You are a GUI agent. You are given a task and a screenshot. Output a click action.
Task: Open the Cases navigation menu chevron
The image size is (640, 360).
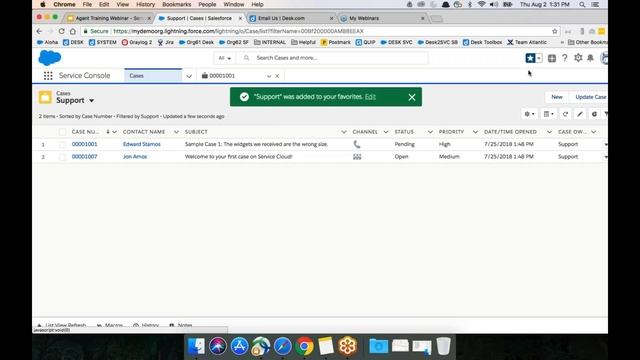[x=189, y=76]
